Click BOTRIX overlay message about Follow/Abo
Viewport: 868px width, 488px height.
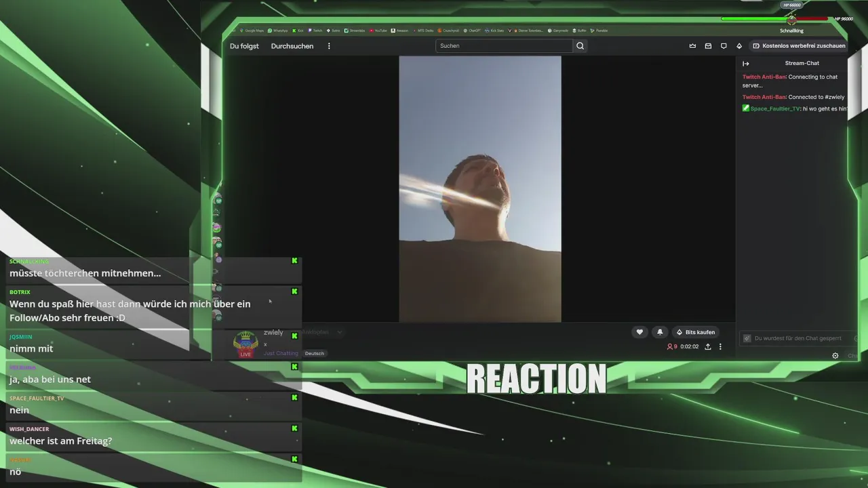pyautogui.click(x=130, y=310)
